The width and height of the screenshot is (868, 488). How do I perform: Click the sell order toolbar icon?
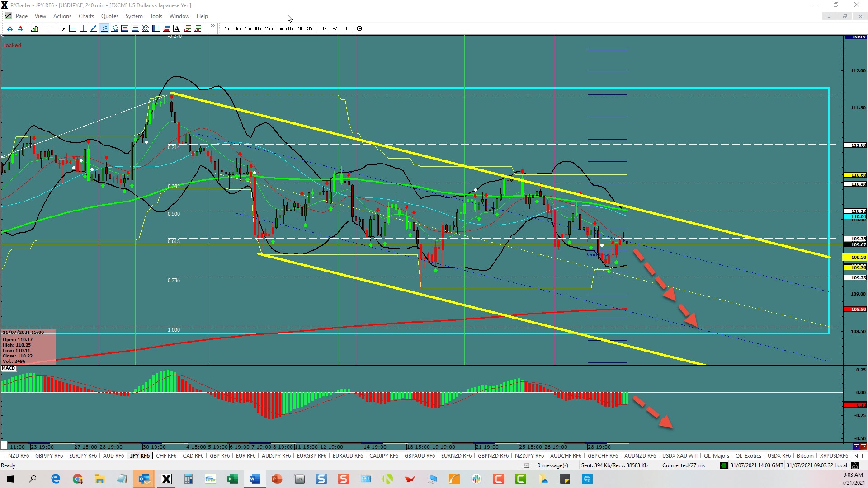[x=10, y=28]
